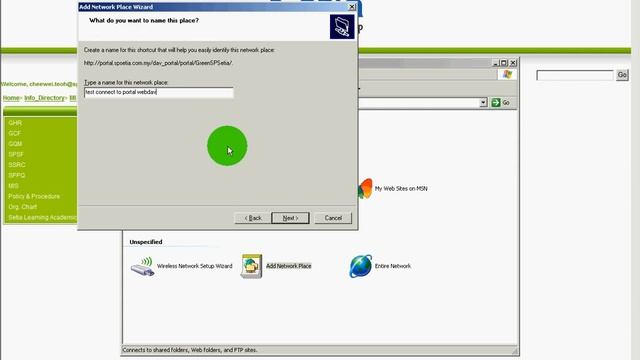
Task: Open the My Web Sites on MSN icon
Action: [x=365, y=189]
